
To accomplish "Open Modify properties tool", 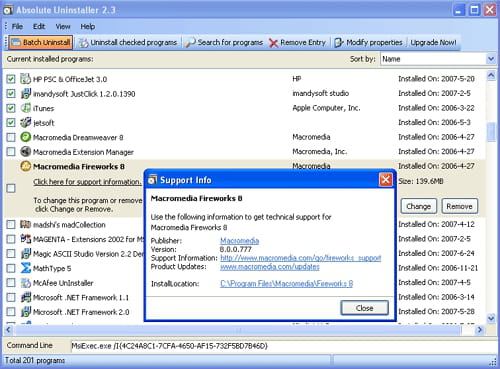I will pos(368,42).
